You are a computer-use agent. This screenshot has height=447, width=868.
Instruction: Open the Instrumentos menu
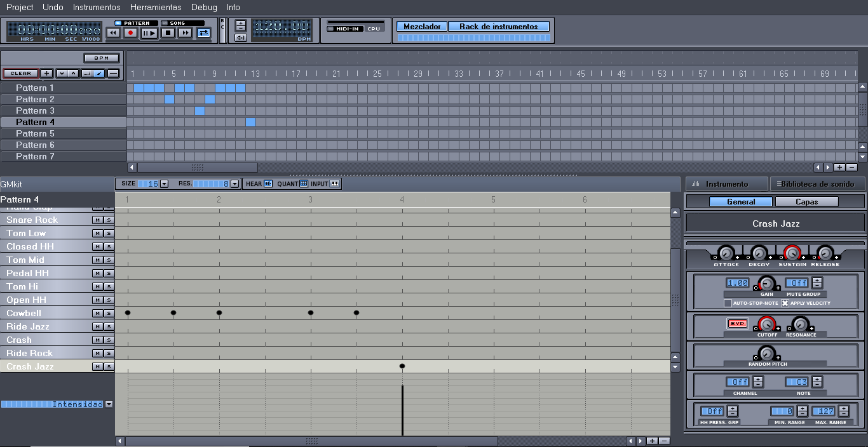97,7
